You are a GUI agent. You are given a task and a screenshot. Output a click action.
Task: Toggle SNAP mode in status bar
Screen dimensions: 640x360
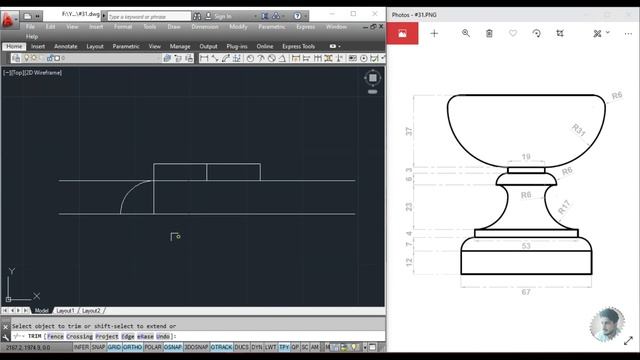[98, 347]
